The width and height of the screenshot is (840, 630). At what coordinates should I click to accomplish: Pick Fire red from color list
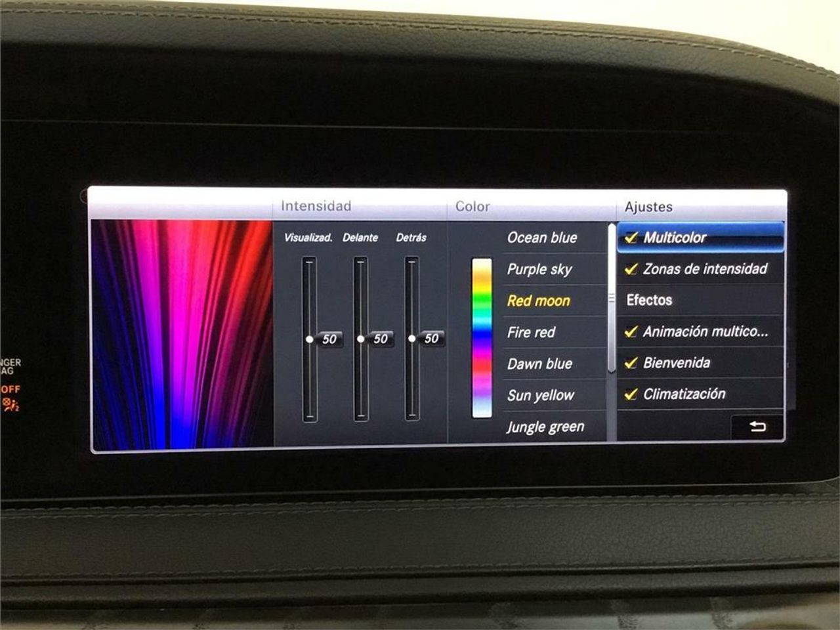point(531,332)
